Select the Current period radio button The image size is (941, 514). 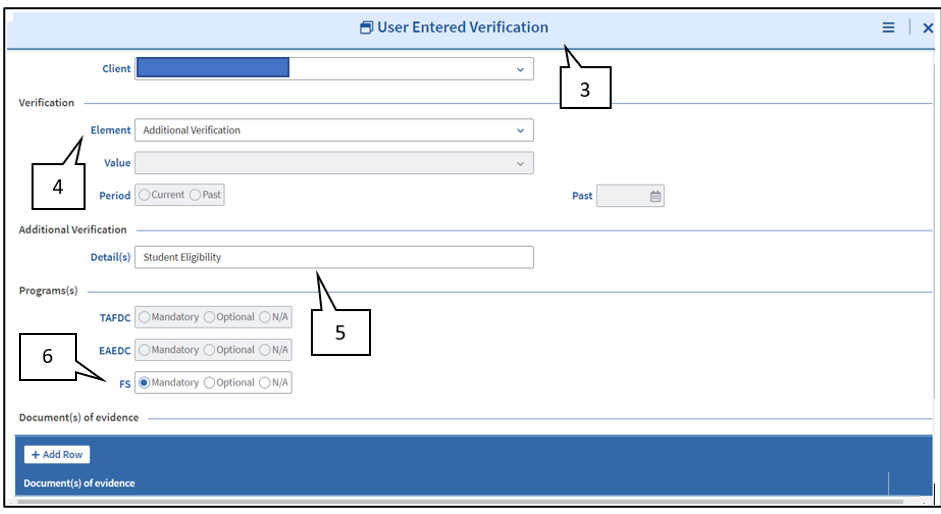[x=145, y=195]
